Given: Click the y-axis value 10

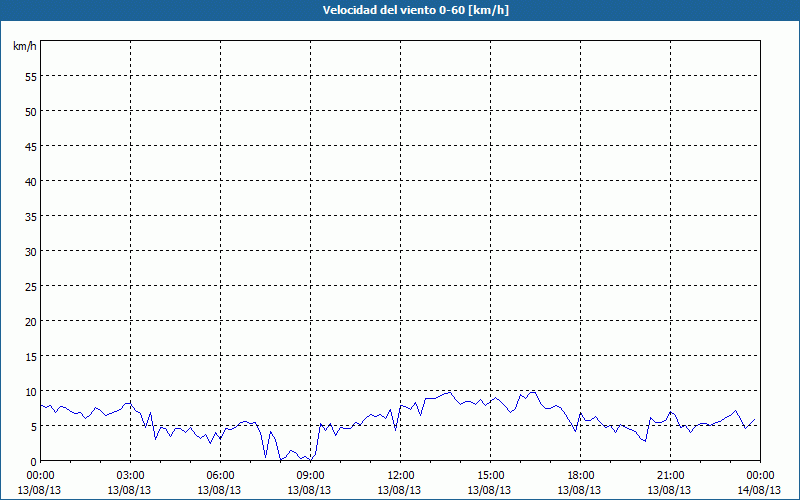Looking at the screenshot, I should 31,391.
